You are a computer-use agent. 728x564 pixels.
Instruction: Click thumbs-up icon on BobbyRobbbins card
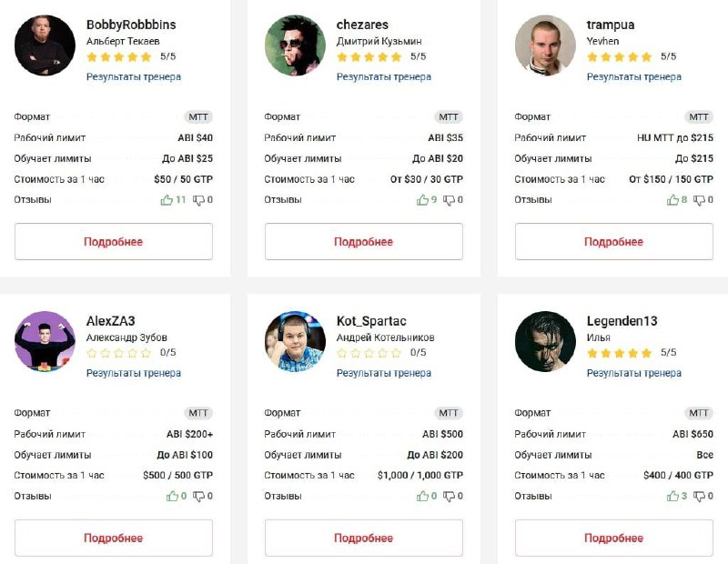tap(167, 200)
